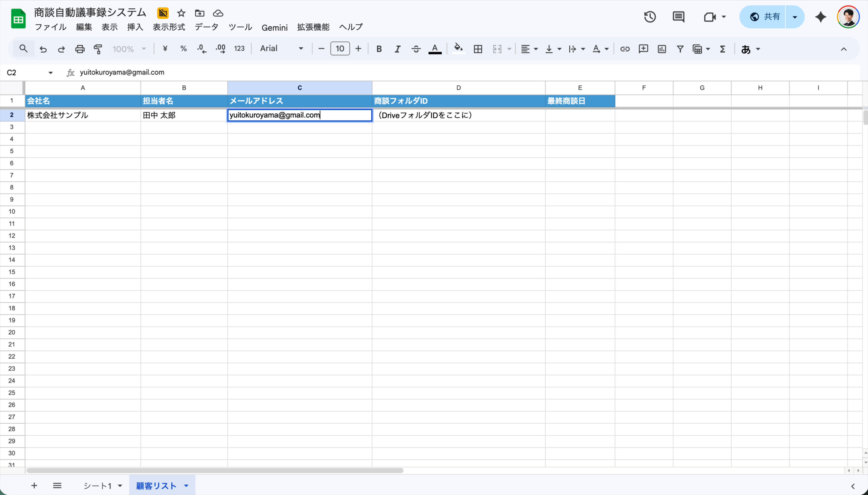Open the borders grid icon

pos(478,49)
